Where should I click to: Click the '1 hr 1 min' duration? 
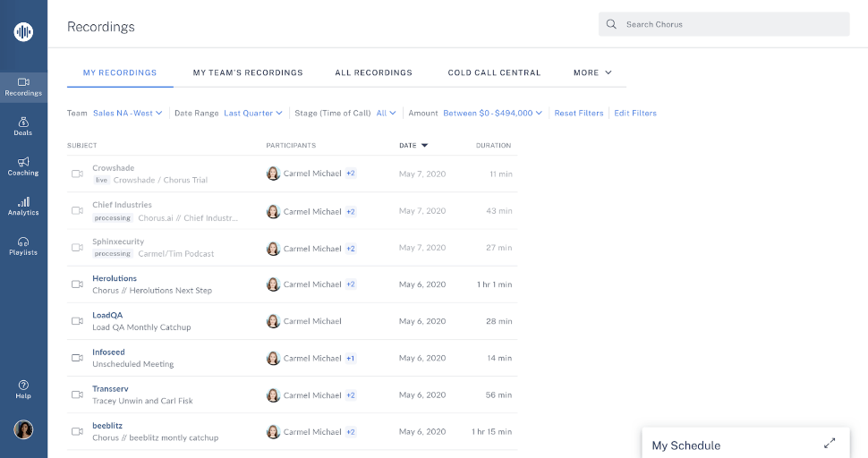point(494,284)
